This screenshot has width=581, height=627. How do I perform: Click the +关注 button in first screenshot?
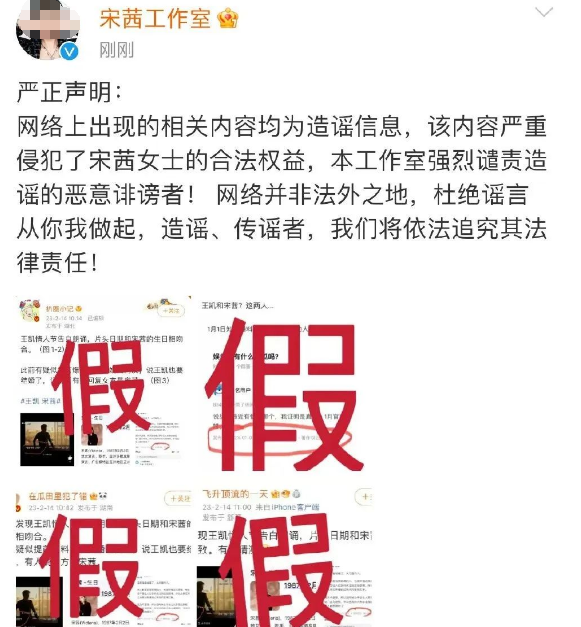click(171, 311)
